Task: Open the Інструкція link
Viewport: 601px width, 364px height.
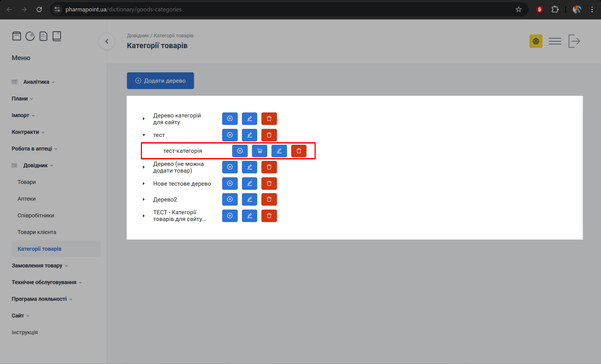Action: coord(25,332)
